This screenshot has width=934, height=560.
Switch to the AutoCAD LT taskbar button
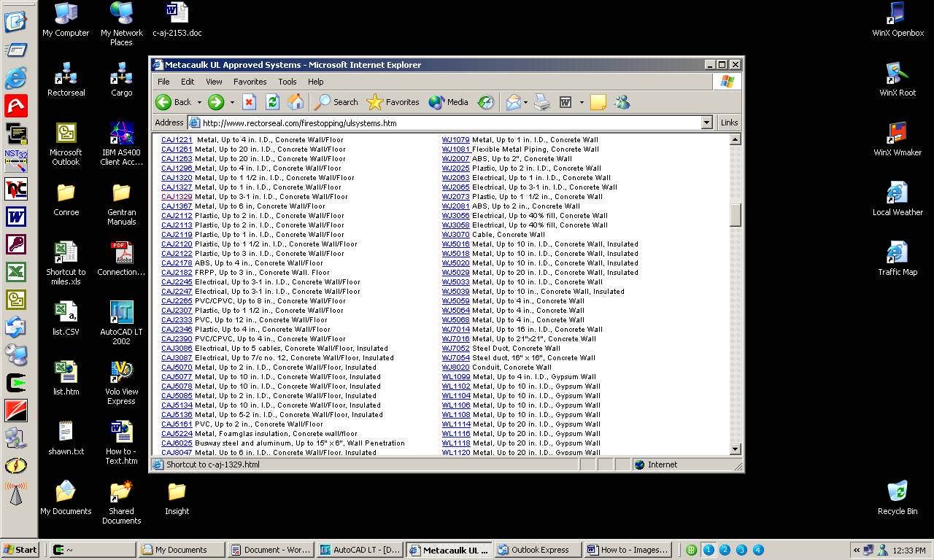click(x=360, y=550)
